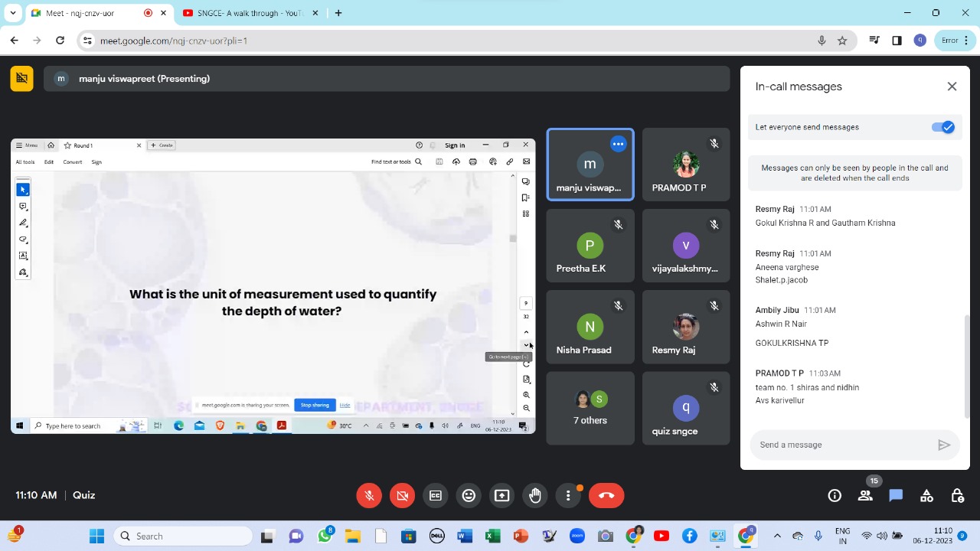This screenshot has width=980, height=551.
Task: Click the stop presentation icon beside presenter name
Action: 21,78
